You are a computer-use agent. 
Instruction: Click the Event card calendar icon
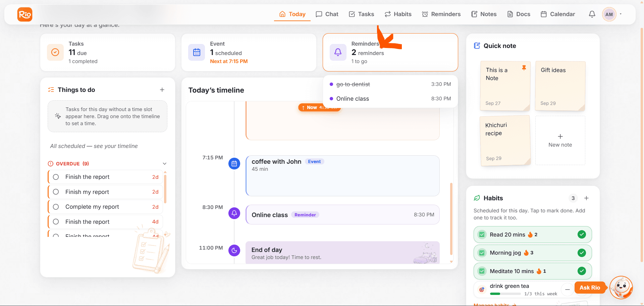click(x=197, y=52)
